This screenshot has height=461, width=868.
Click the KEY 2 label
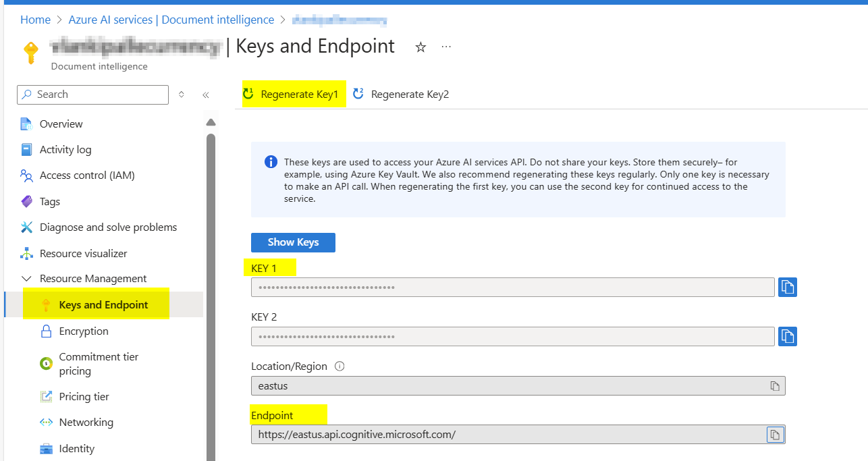[x=264, y=317]
